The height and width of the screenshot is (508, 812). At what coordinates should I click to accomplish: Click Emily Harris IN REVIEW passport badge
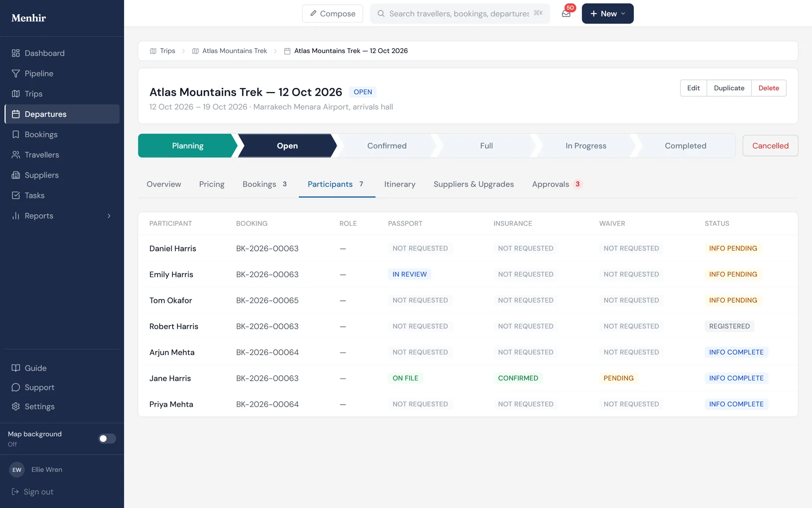coord(410,274)
